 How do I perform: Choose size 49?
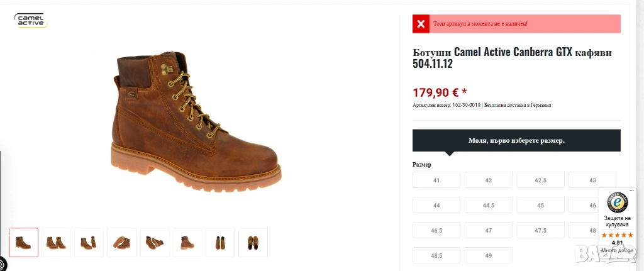489,256
